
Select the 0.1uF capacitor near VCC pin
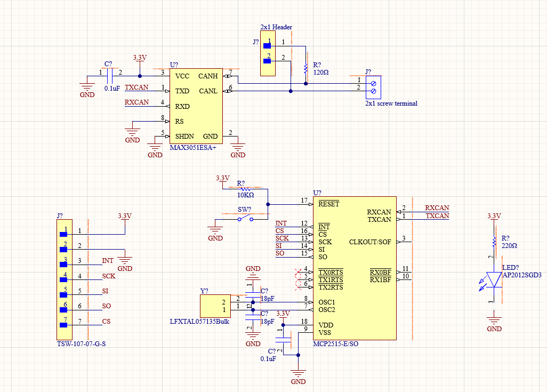click(x=110, y=76)
